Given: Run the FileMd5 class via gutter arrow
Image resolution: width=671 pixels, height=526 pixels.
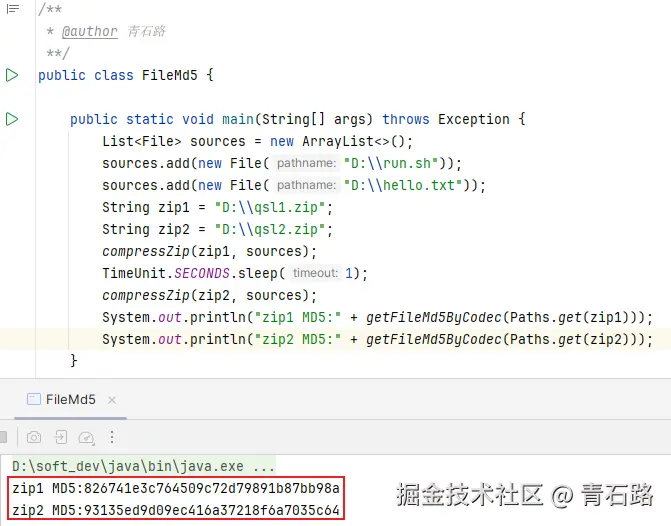Looking at the screenshot, I should click(12, 75).
